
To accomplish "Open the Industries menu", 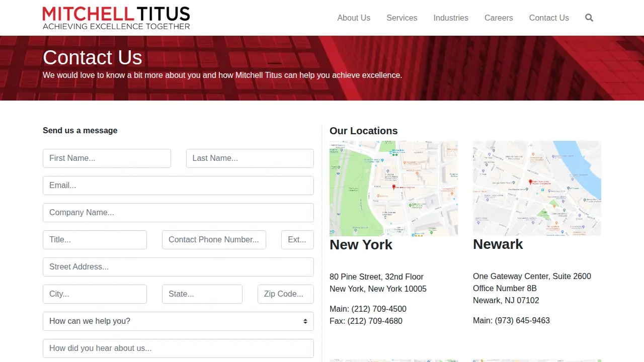I will click(x=451, y=18).
